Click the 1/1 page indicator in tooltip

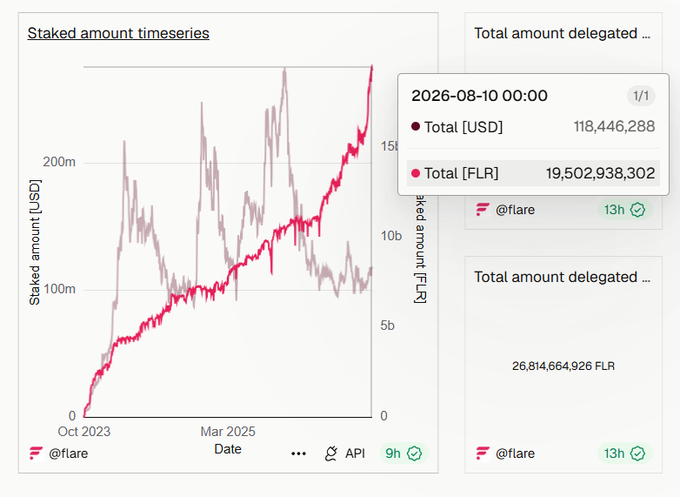click(x=641, y=96)
